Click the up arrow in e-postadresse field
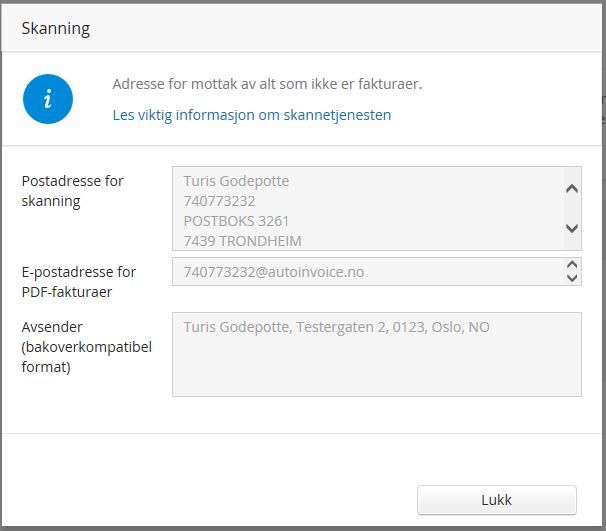 pyautogui.click(x=572, y=265)
